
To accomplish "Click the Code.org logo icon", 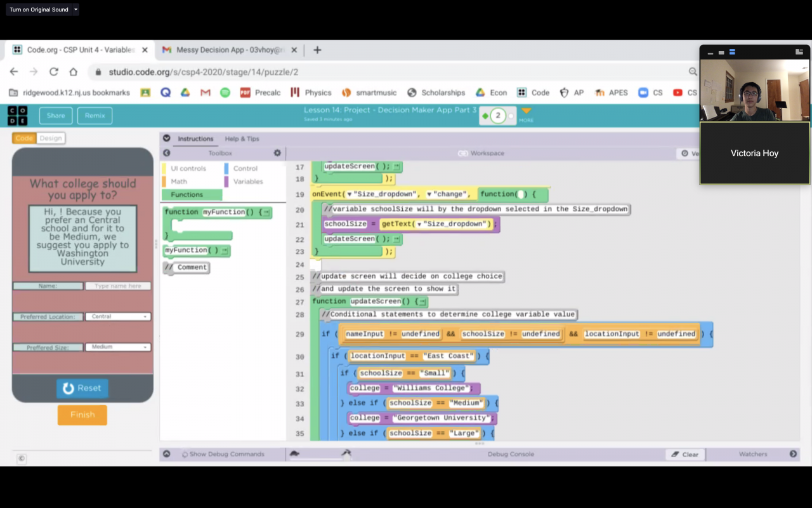I will pos(18,116).
